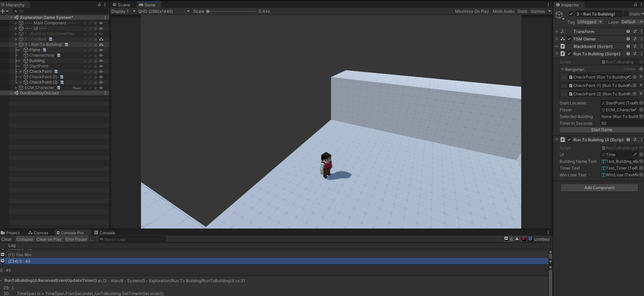644x296 pixels.
Task: Click the Hierarchy panel lock icon
Action: 99,5
